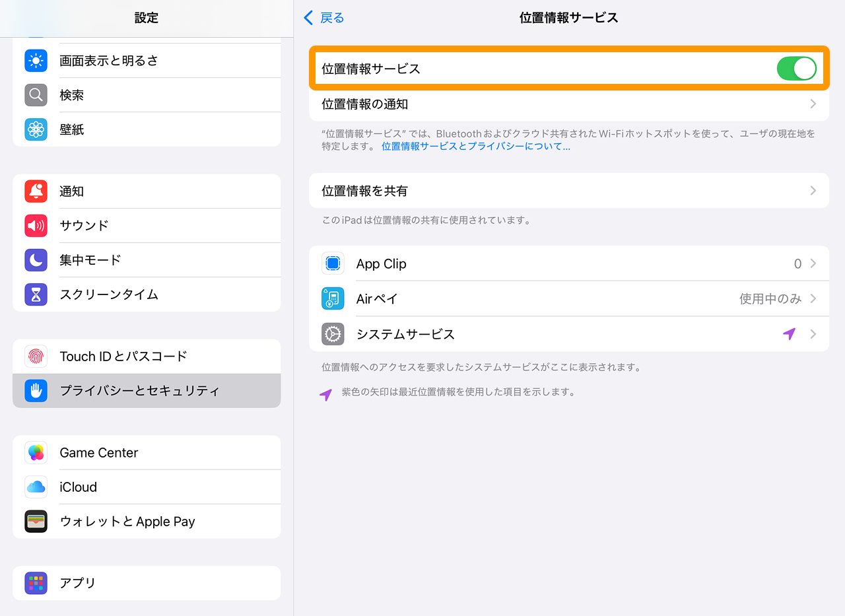The height and width of the screenshot is (616, 845).
Task: Open Game Center settings
Action: 147,453
